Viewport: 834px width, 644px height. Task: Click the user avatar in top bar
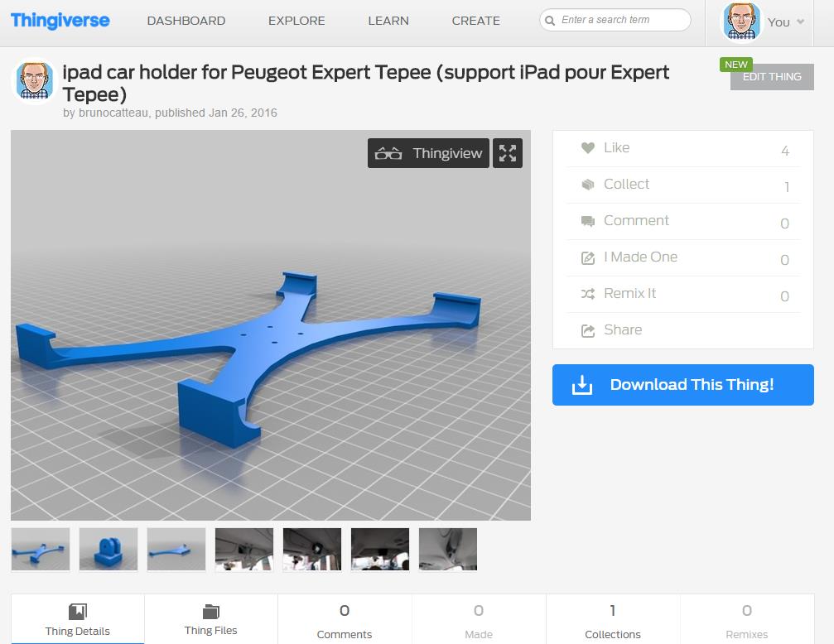click(x=741, y=22)
